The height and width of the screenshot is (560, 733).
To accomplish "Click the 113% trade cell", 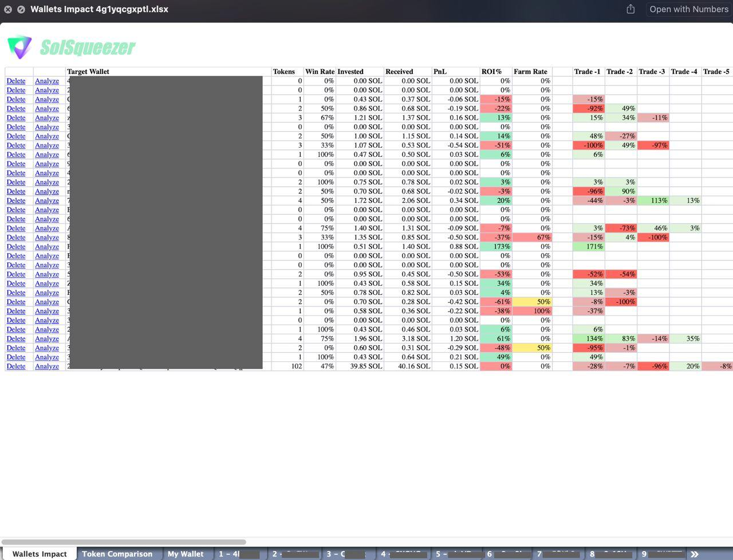I will click(653, 201).
